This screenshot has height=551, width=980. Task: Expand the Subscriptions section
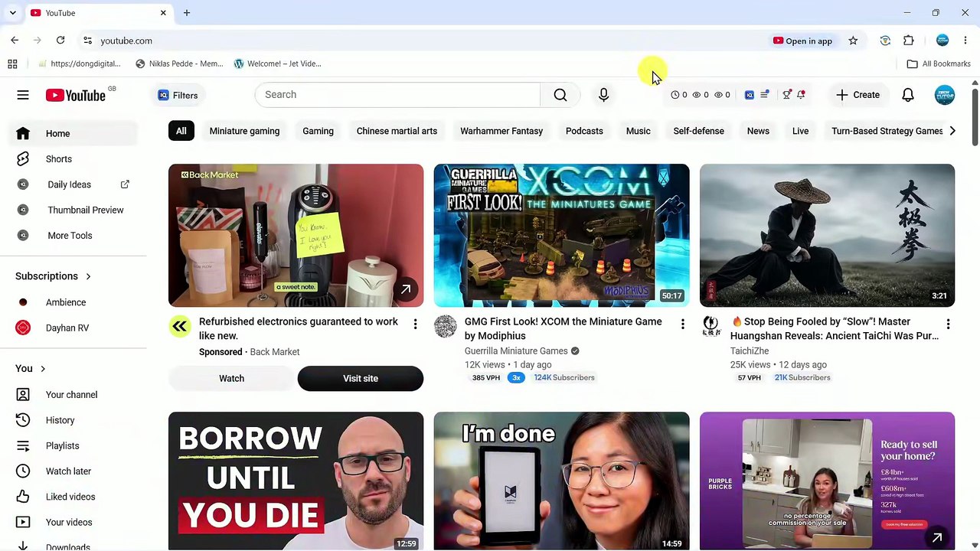[x=54, y=276]
